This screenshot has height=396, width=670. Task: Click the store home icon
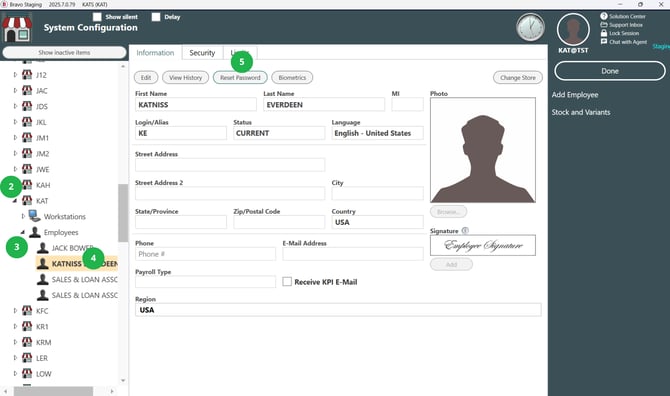[x=17, y=29]
